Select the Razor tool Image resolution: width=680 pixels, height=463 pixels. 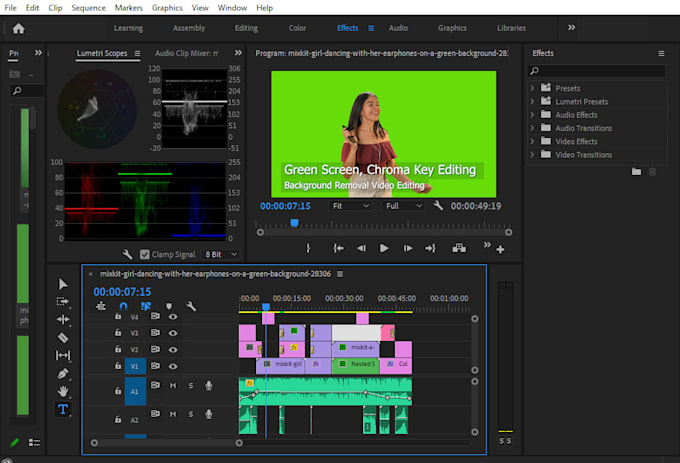63,337
